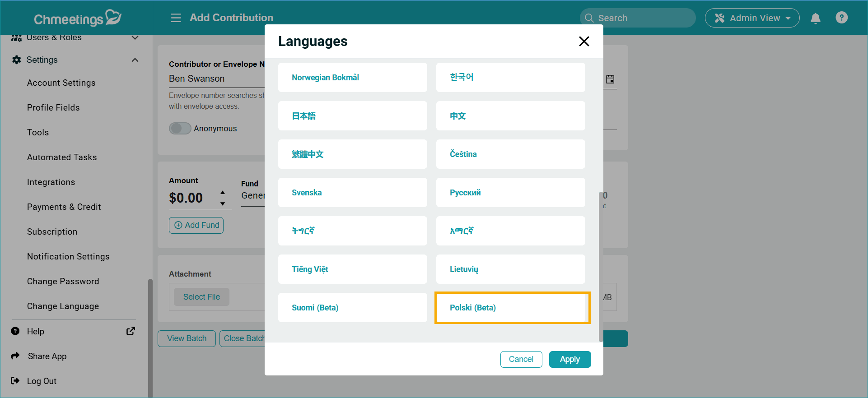The image size is (868, 398).
Task: Open Help in sidebar
Action: click(36, 332)
